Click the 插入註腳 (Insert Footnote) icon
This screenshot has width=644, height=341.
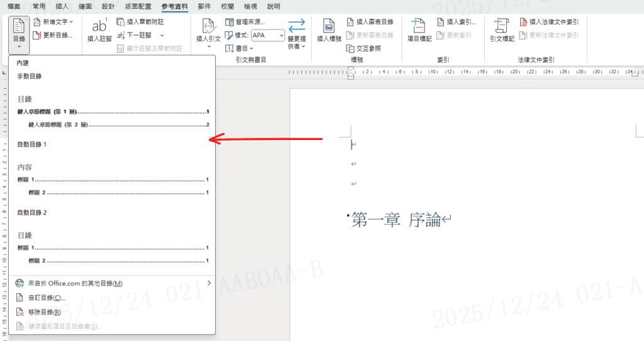pos(99,30)
